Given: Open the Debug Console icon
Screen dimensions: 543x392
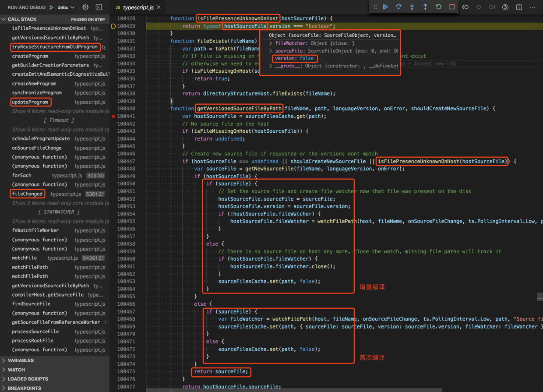Looking at the screenshot, I should [99, 7].
